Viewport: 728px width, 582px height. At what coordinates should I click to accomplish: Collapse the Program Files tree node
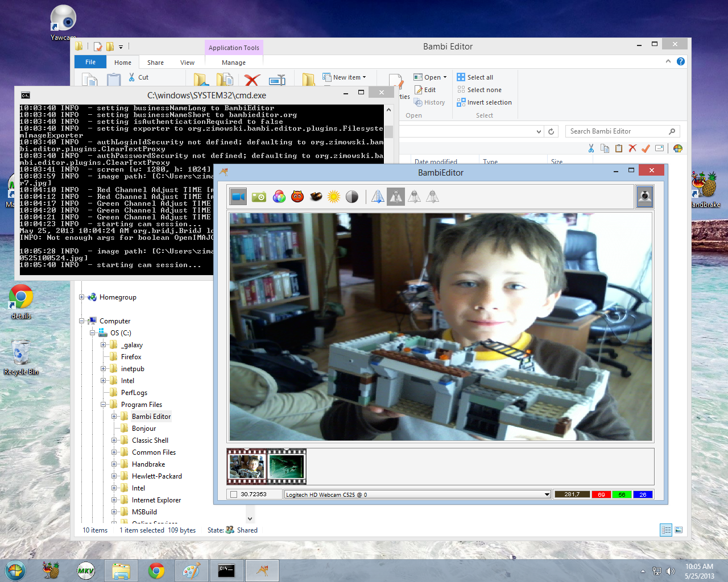pos(103,404)
